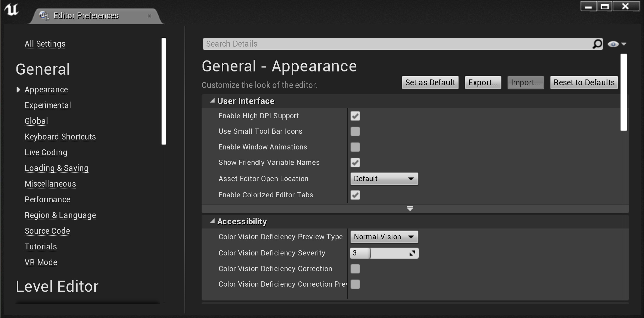Enable Use Small Tool Bar Icons
644x318 pixels.
(x=355, y=131)
